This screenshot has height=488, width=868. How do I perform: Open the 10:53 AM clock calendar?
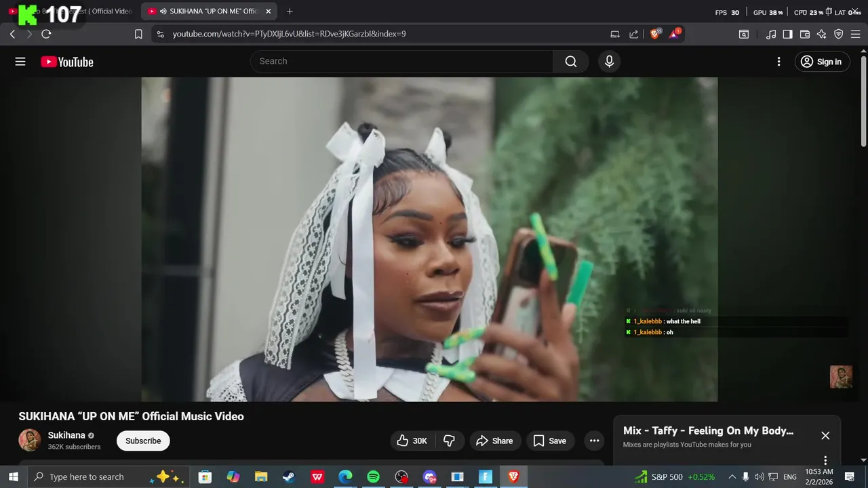tap(819, 476)
